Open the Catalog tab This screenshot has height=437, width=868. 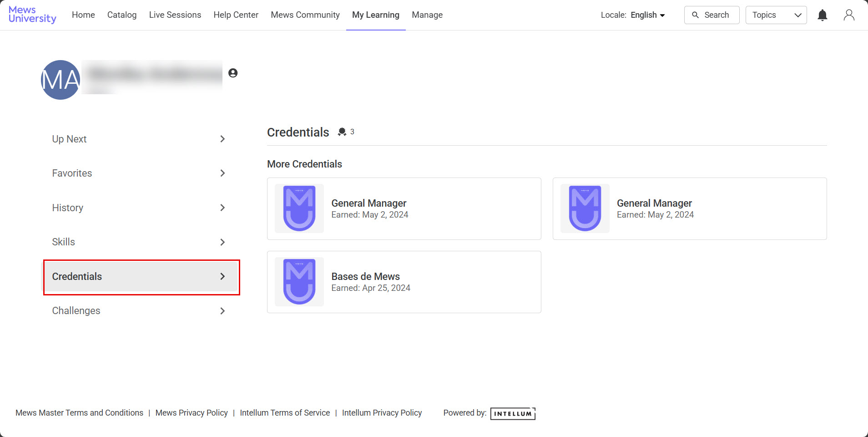(122, 15)
